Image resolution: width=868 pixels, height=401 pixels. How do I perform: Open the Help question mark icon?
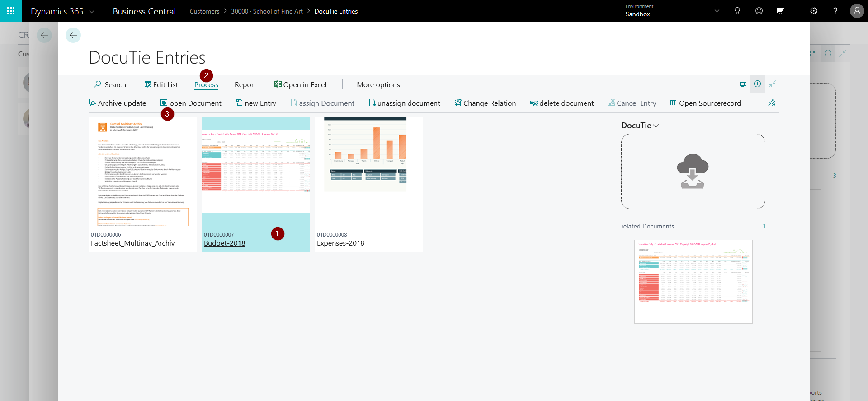tap(835, 11)
